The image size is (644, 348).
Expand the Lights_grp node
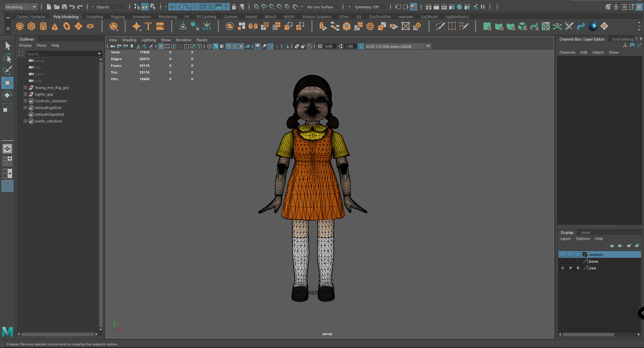[x=25, y=94]
